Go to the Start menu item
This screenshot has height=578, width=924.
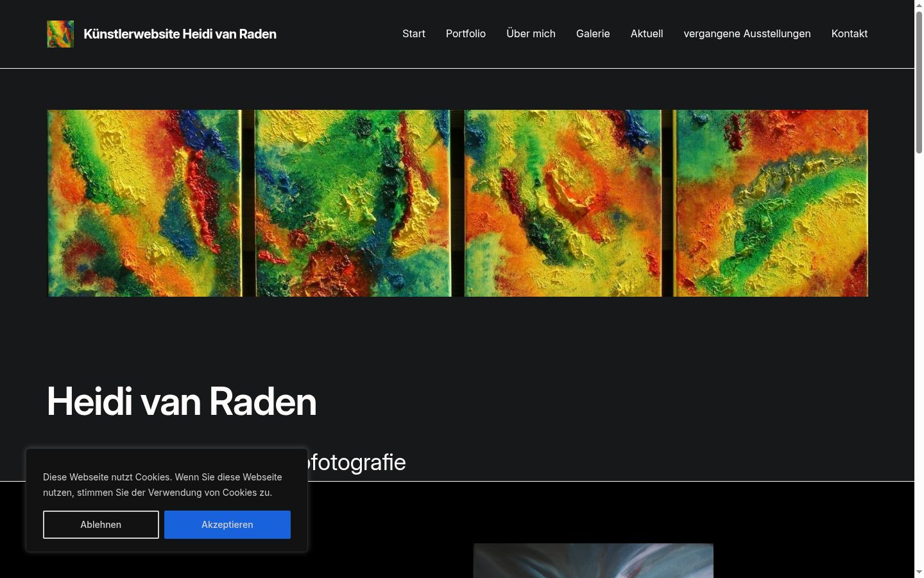[414, 33]
